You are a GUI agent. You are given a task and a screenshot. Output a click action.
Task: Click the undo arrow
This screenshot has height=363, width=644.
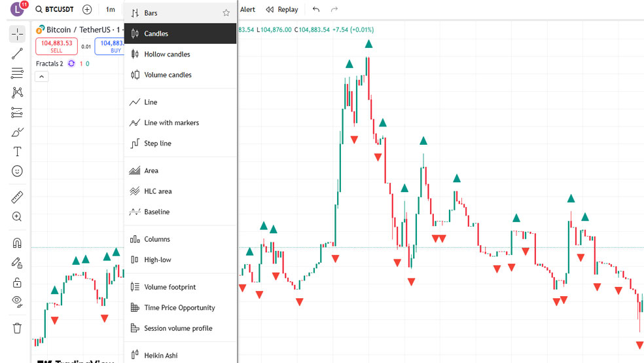click(x=316, y=9)
